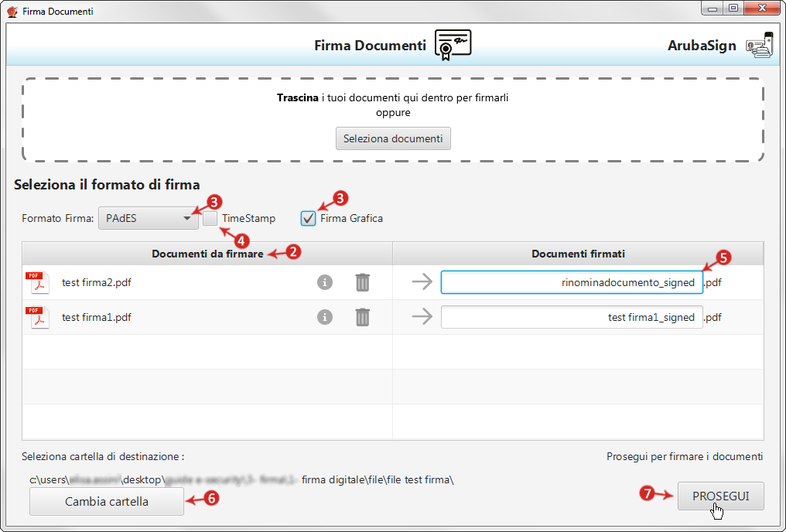Image resolution: width=786 pixels, height=532 pixels.
Task: Click the app icon in title bar
Action: [12, 12]
